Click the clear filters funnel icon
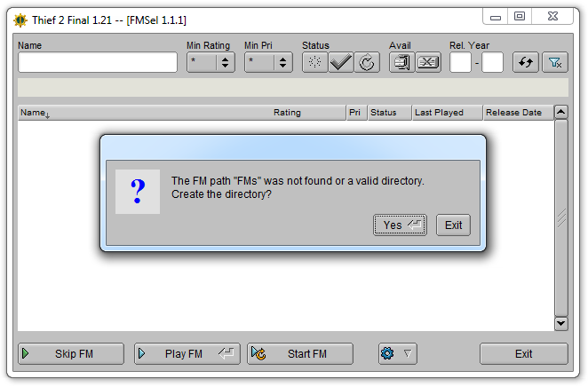The image size is (588, 387). click(x=555, y=62)
